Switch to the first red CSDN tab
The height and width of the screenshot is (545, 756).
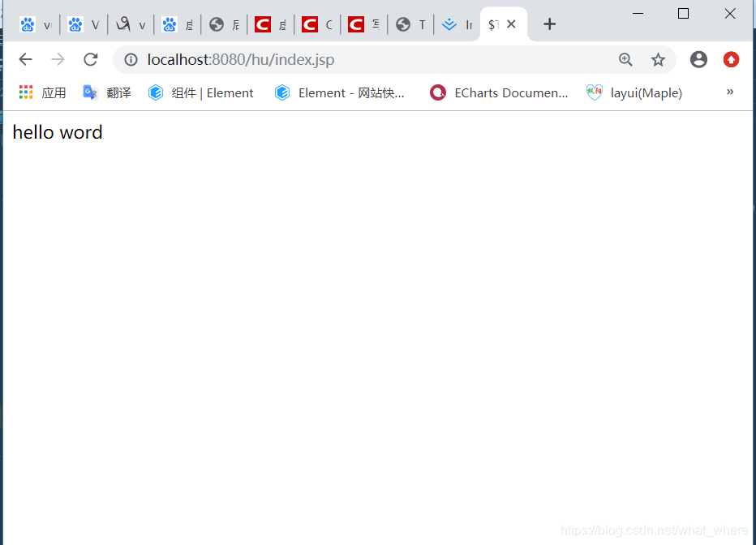tap(270, 24)
